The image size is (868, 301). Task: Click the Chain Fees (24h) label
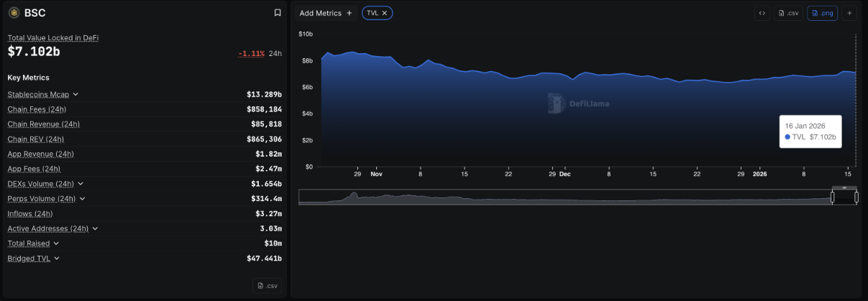[37, 109]
